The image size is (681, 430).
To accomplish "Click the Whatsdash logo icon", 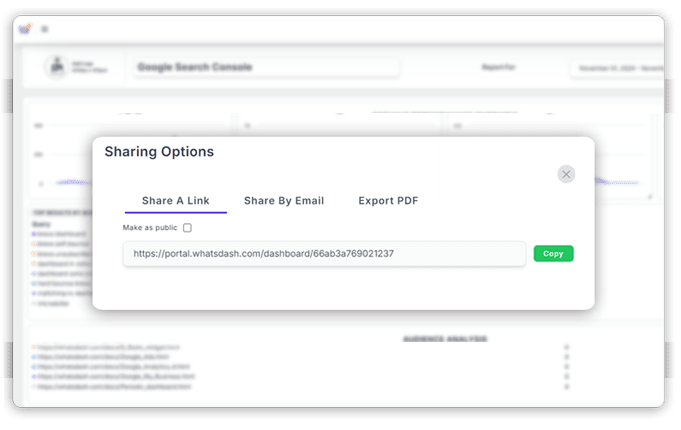I will pos(25,29).
